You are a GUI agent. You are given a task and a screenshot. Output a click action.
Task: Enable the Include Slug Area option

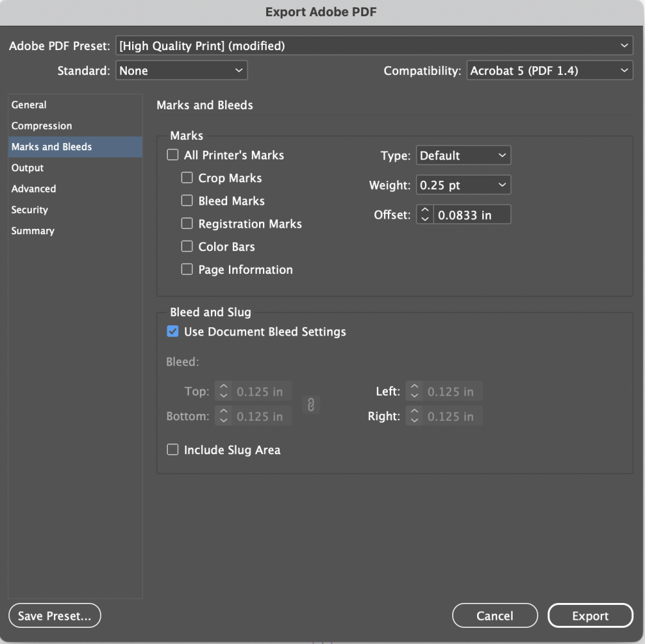click(172, 449)
